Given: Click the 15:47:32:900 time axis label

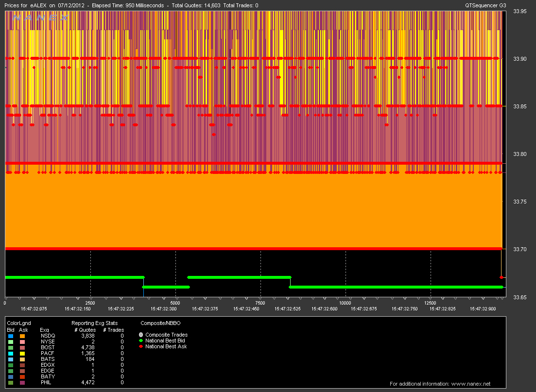Looking at the screenshot, I should (x=483, y=308).
